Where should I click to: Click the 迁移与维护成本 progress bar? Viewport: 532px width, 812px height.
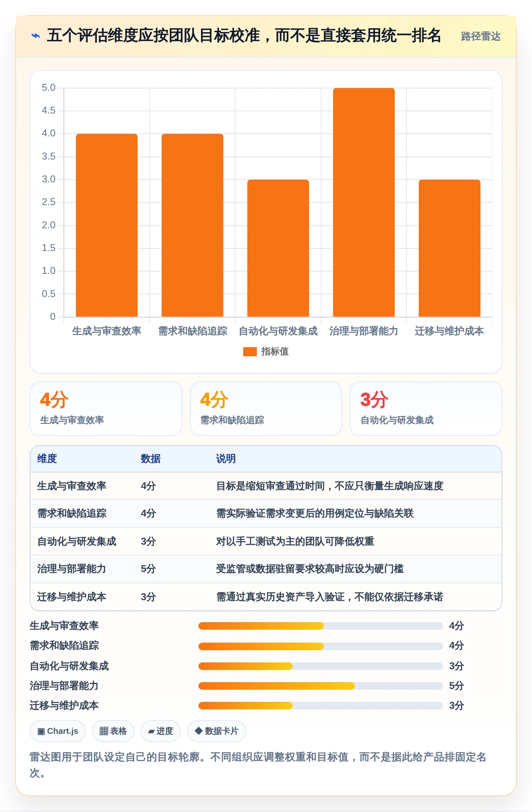[321, 706]
